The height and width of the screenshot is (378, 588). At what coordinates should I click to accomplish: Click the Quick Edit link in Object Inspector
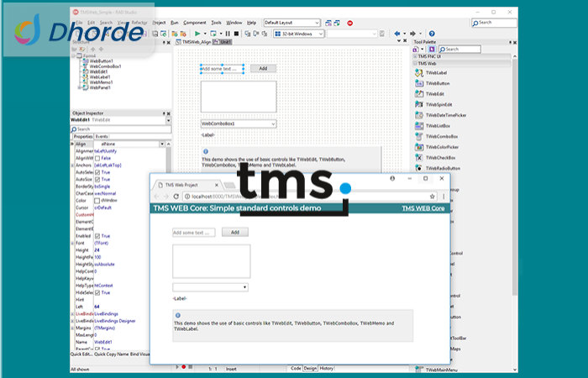[x=81, y=354]
